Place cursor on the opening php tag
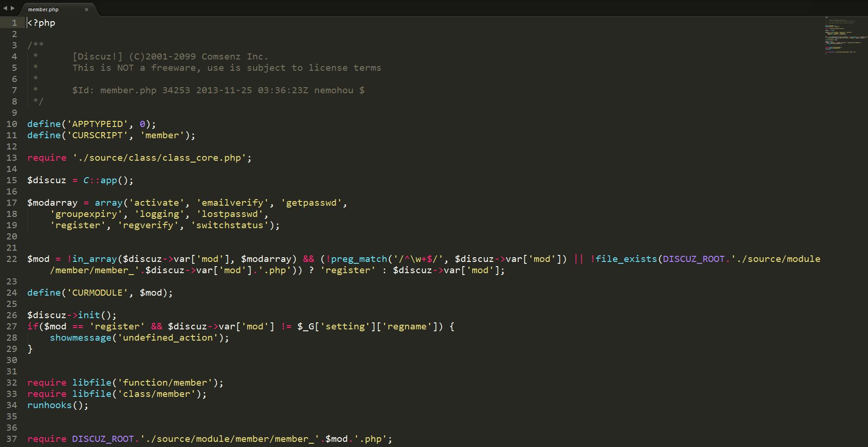868x447 pixels. (x=41, y=23)
